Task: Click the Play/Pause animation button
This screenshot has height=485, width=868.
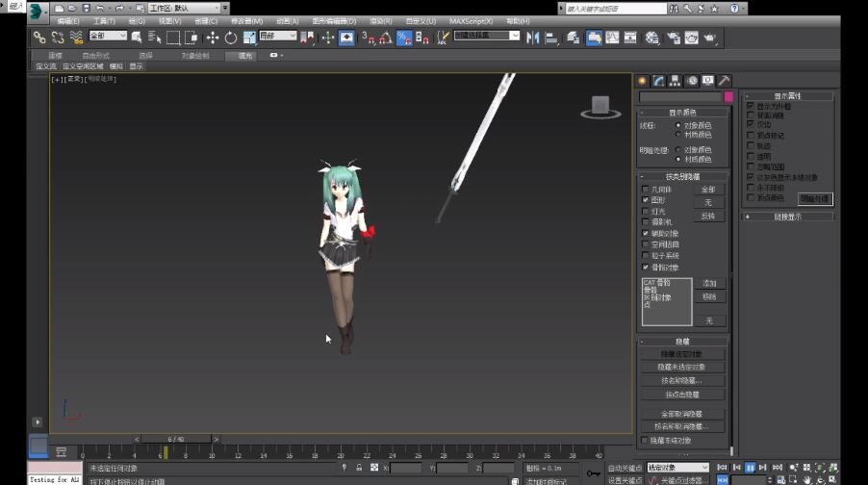Action: [x=750, y=468]
